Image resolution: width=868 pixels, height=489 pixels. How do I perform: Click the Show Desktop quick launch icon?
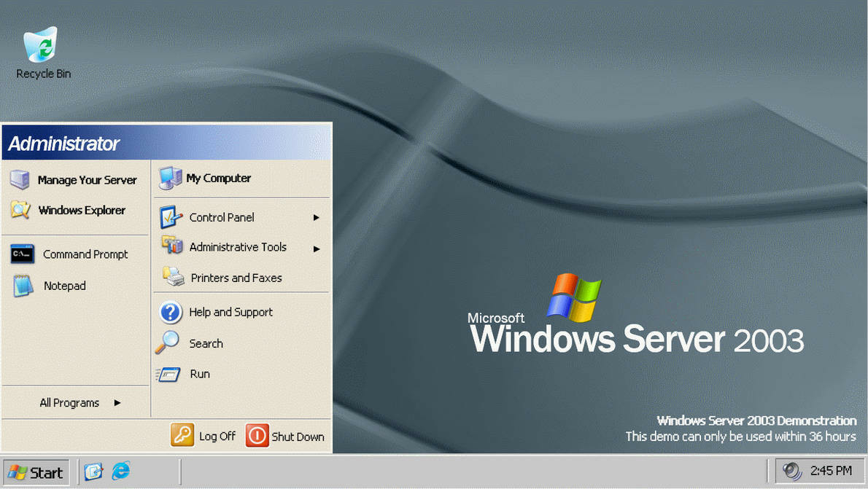(93, 472)
